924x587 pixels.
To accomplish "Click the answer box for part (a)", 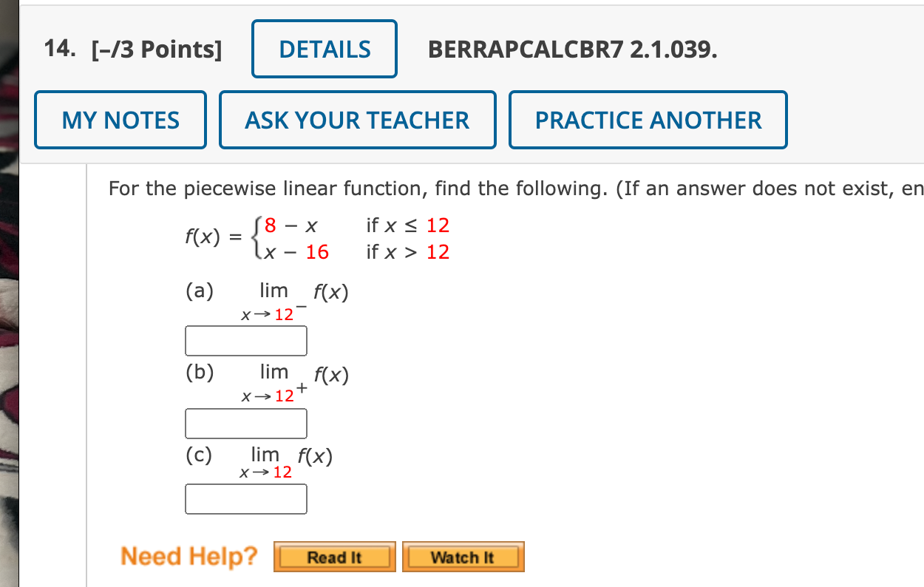I will pyautogui.click(x=246, y=340).
